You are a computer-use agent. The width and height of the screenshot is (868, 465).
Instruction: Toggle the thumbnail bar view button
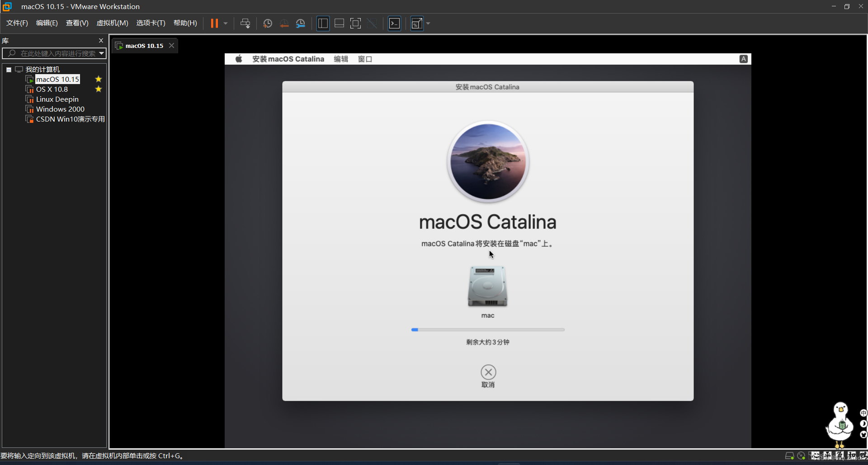(x=339, y=23)
